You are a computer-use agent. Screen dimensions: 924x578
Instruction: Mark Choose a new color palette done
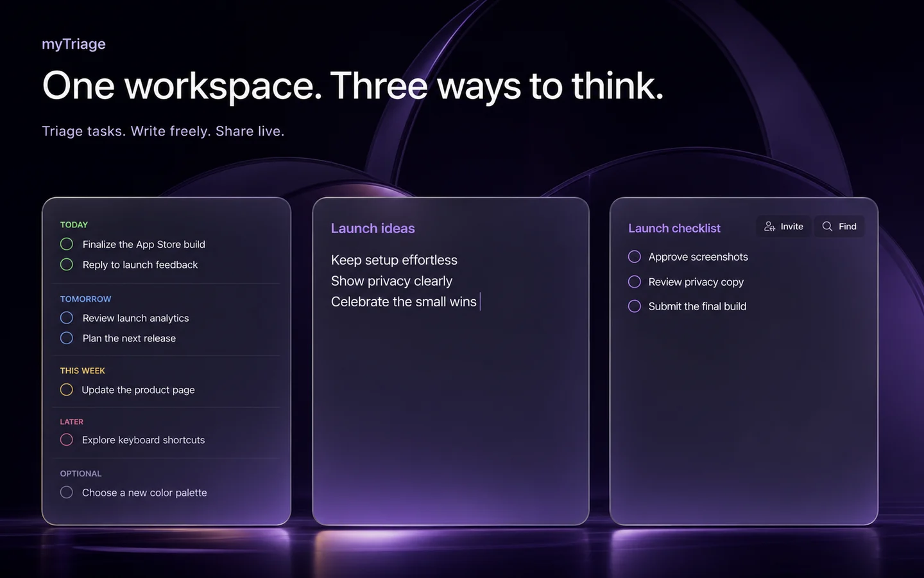tap(67, 493)
